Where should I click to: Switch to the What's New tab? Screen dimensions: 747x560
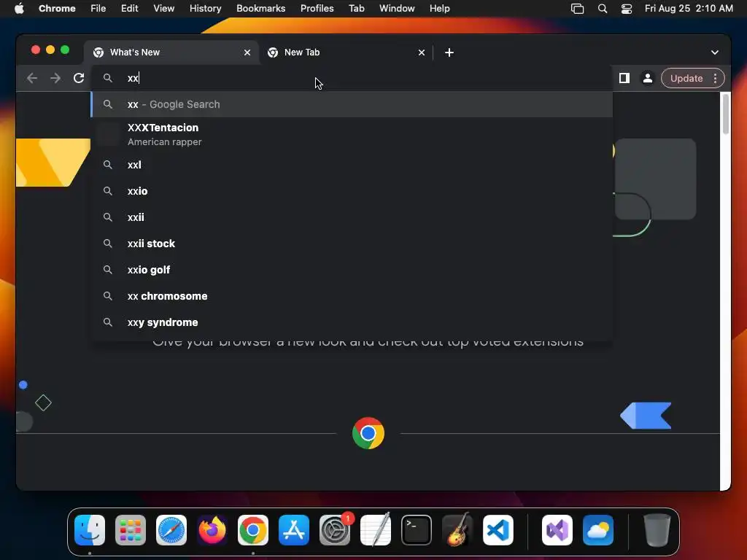(x=171, y=52)
